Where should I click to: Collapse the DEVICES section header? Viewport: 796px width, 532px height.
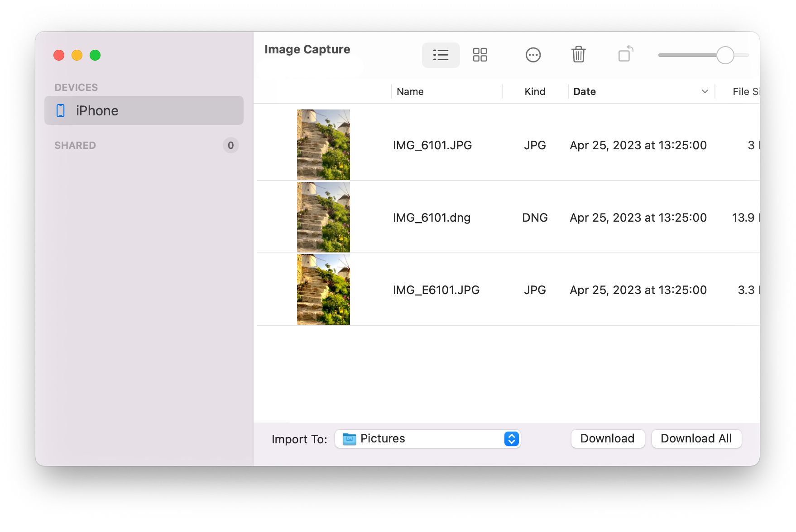point(76,87)
